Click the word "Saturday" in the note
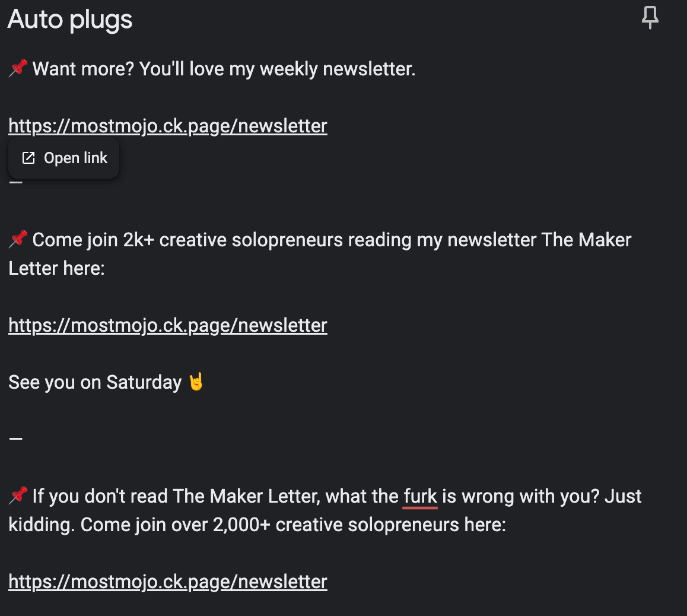 tap(144, 383)
